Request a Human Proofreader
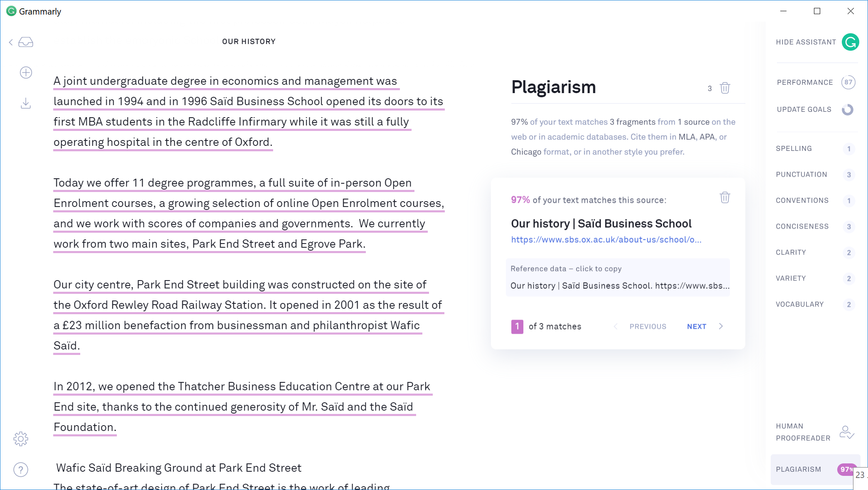The image size is (868, 490). pos(803,432)
